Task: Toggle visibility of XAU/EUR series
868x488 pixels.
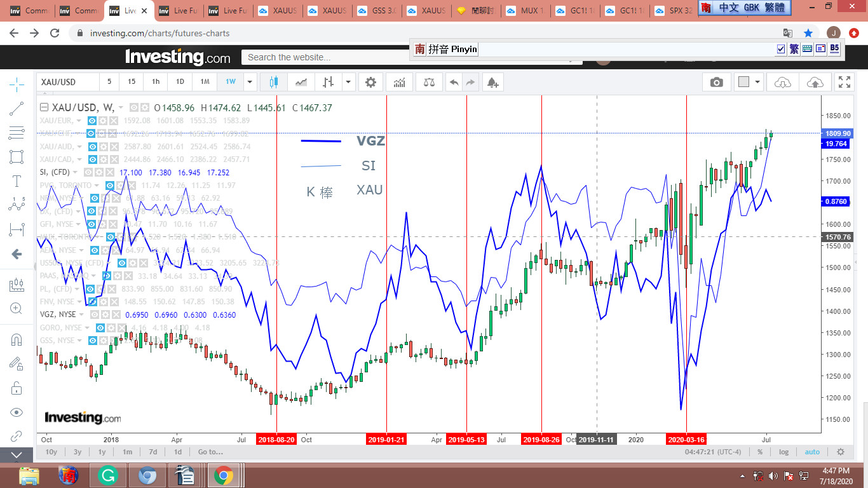Action: point(92,121)
